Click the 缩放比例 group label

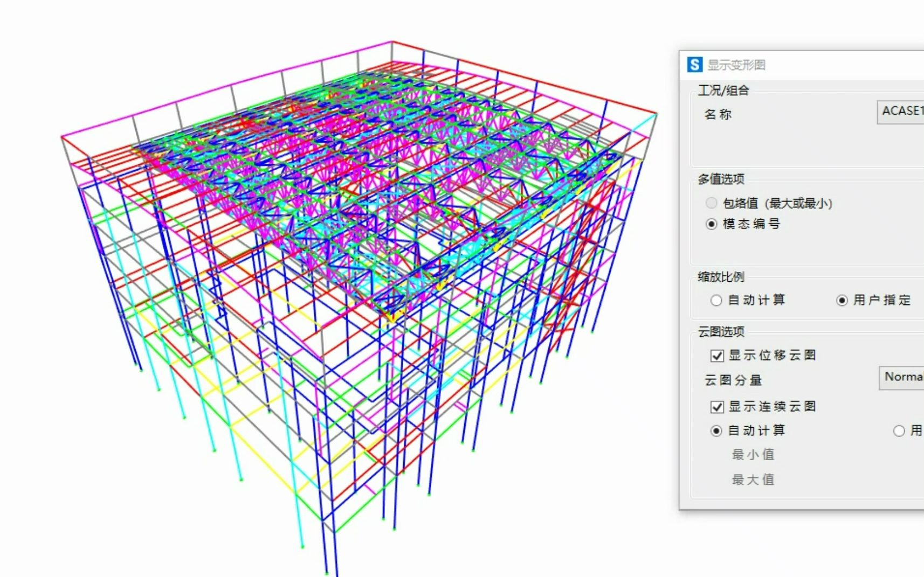pos(721,277)
